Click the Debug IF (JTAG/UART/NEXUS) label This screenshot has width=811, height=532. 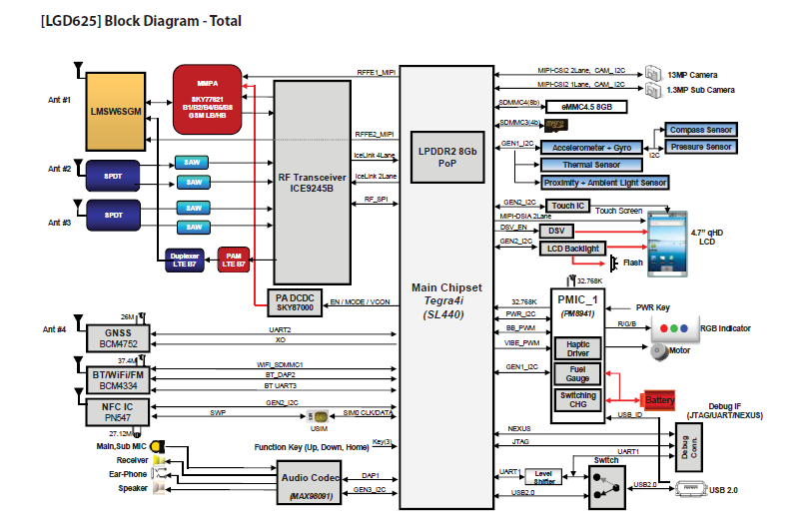click(x=725, y=410)
